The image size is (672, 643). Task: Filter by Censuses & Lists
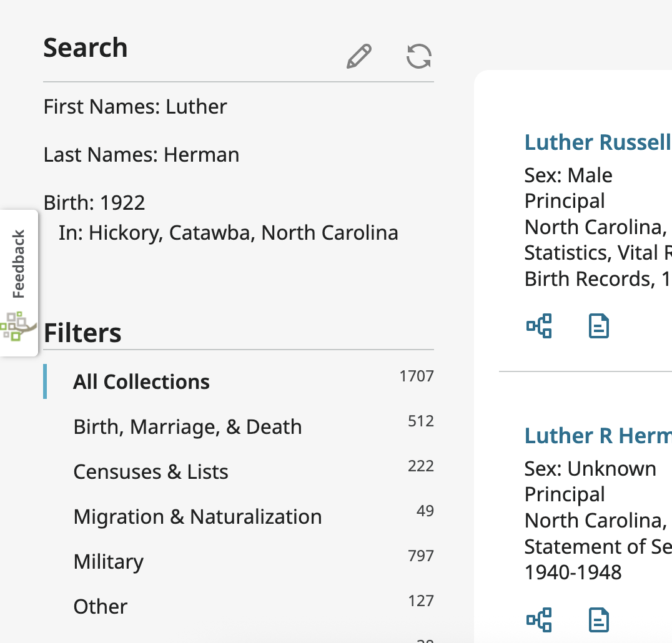pyautogui.click(x=151, y=472)
